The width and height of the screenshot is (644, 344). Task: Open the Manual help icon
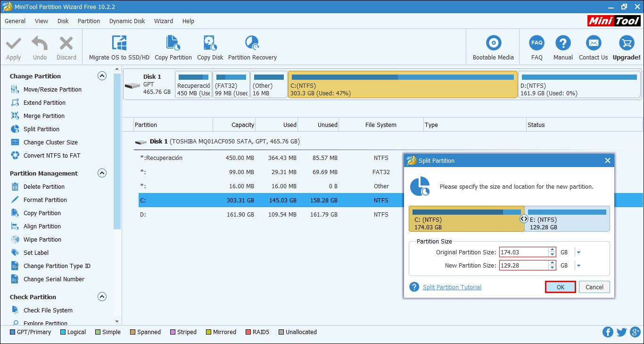pos(563,43)
